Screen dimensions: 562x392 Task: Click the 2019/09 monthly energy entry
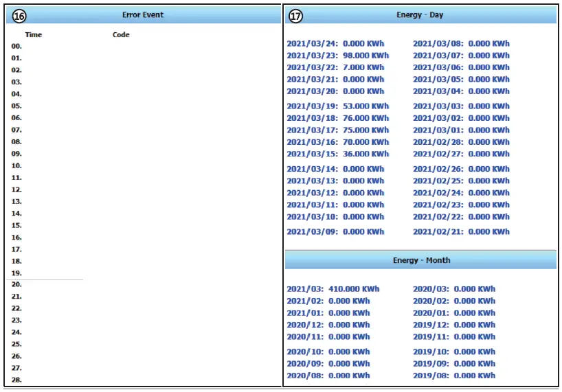(x=454, y=364)
